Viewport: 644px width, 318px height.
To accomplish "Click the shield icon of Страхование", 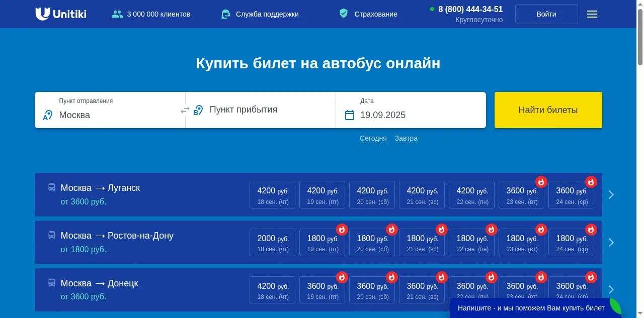I will coord(344,14).
